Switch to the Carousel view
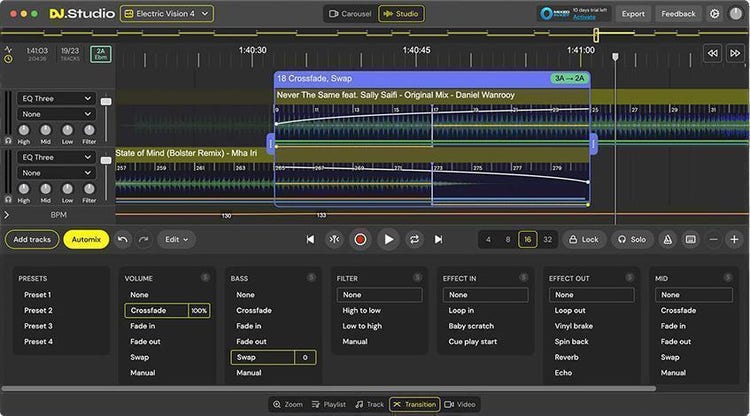 point(352,14)
